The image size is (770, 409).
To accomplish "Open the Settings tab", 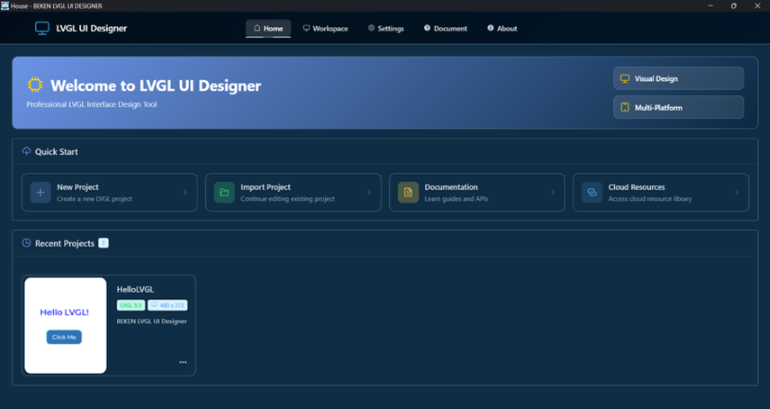I will 385,28.
